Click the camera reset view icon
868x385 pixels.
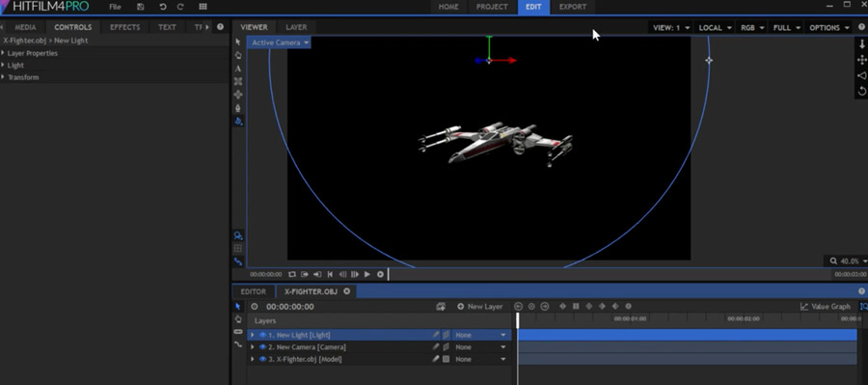click(x=861, y=91)
